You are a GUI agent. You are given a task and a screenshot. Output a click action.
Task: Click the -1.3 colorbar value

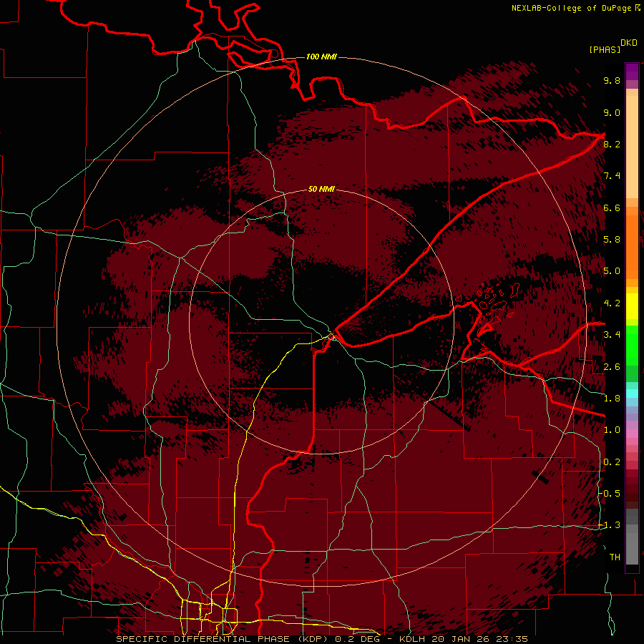point(610,525)
